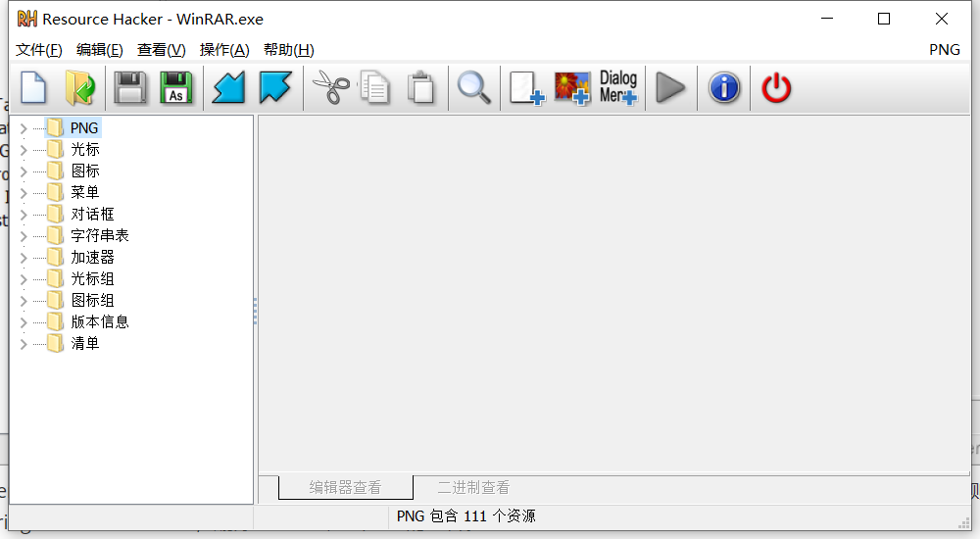Screen dimensions: 980x539
Task: Open search with the magnifying glass icon
Action: pos(473,87)
